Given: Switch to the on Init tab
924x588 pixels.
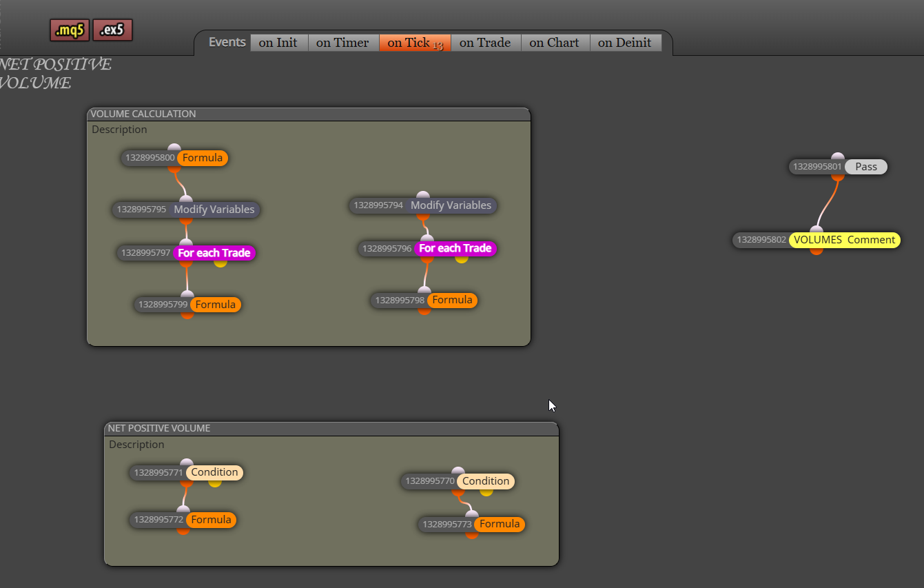Looking at the screenshot, I should (278, 43).
